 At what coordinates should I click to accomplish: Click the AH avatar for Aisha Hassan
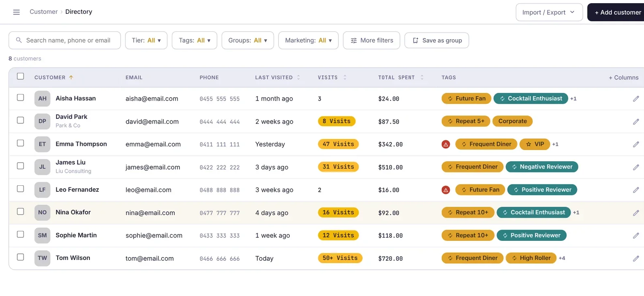(42, 99)
